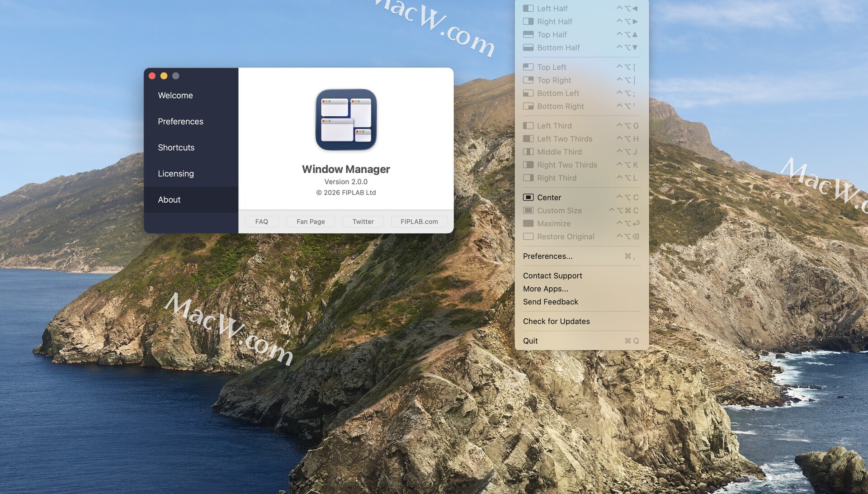
Task: Click the Middle Third layout icon
Action: 528,152
